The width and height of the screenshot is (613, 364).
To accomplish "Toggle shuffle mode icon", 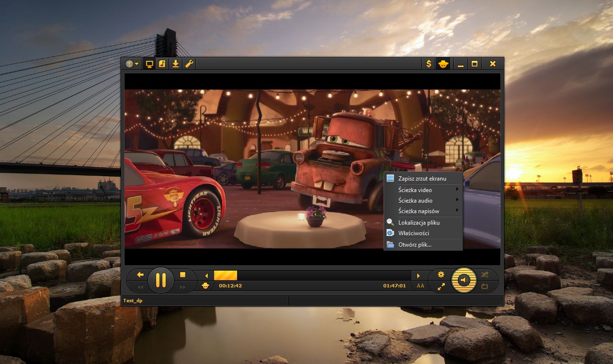I will (485, 274).
